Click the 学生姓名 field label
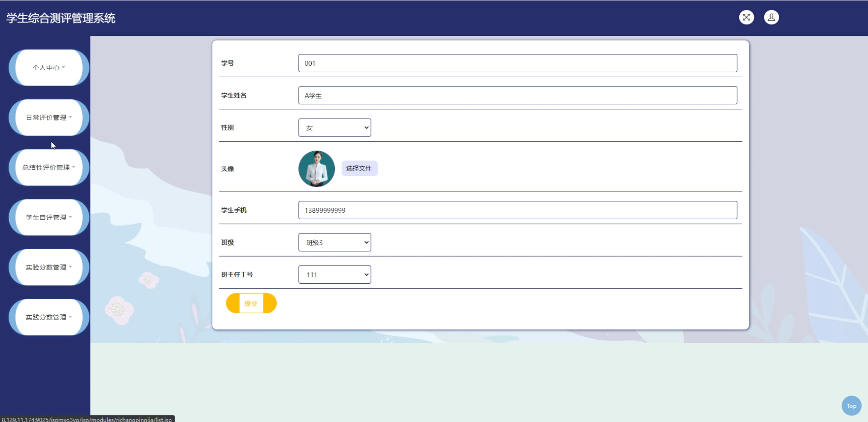The image size is (868, 422). pyautogui.click(x=234, y=95)
